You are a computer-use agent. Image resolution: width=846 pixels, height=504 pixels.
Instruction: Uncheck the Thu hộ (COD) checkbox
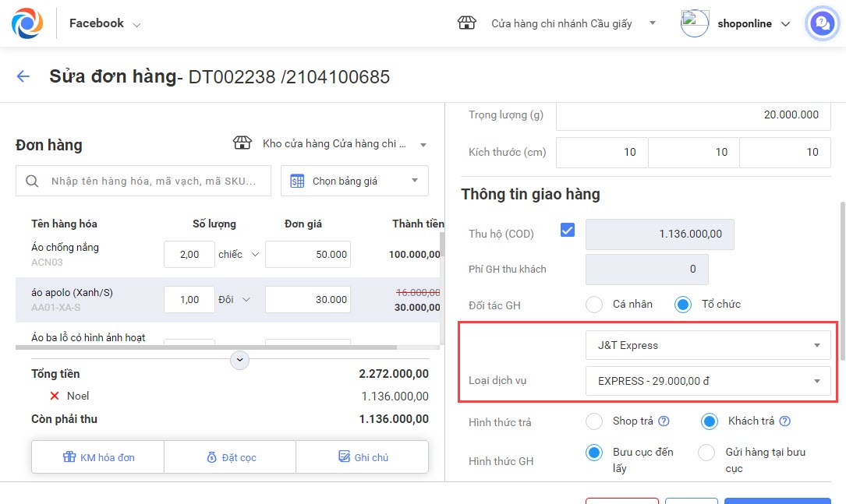click(568, 231)
